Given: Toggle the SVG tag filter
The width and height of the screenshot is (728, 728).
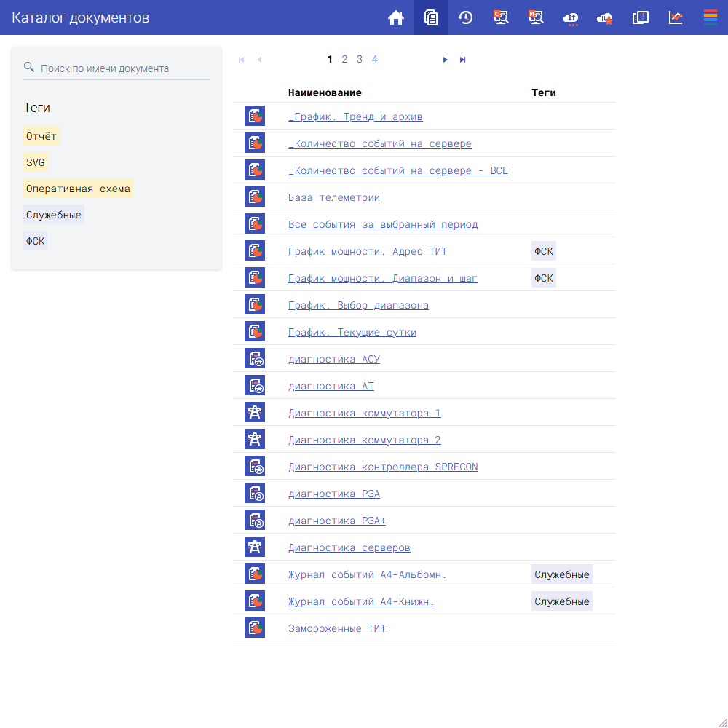Looking at the screenshot, I should click(36, 162).
